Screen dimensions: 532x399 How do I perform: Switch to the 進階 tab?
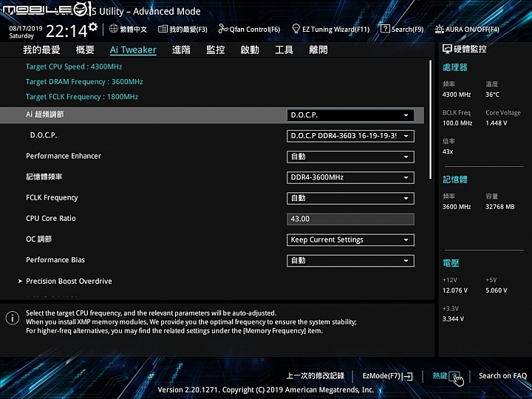pos(181,50)
